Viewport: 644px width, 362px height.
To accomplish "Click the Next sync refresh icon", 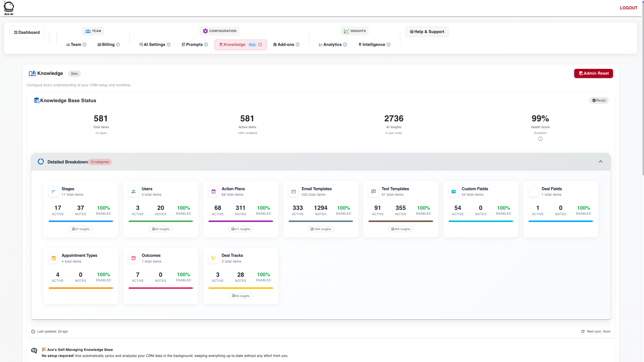I will coord(583,331).
